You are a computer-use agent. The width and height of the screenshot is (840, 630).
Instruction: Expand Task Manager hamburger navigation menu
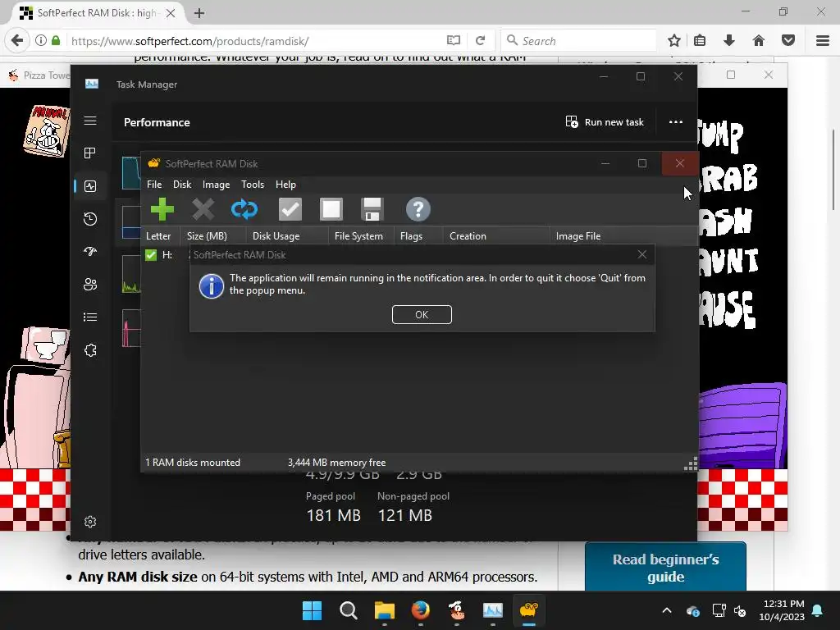[x=90, y=121]
